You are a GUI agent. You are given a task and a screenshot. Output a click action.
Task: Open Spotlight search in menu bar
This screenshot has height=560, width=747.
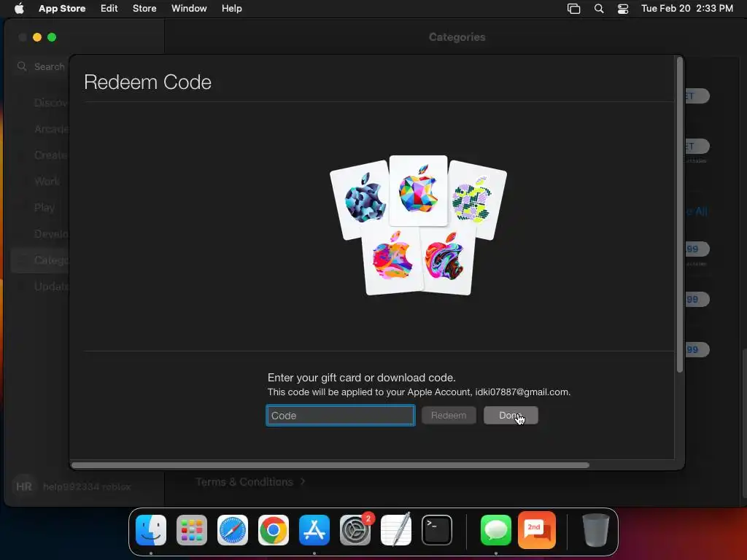[599, 9]
